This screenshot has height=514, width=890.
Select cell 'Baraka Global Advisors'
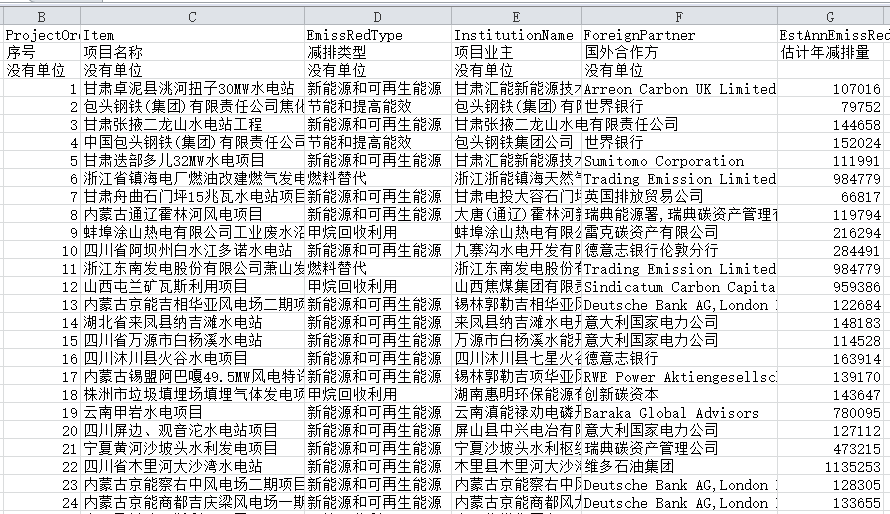click(679, 412)
